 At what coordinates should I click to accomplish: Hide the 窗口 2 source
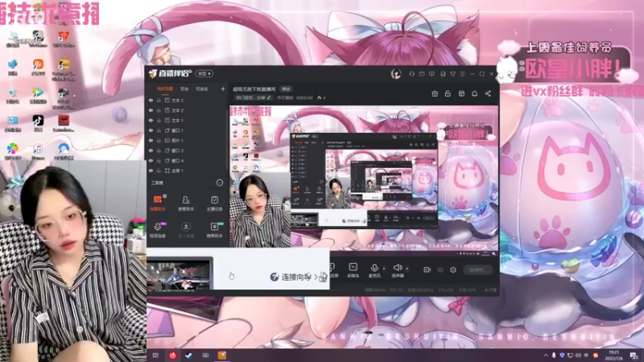click(151, 150)
